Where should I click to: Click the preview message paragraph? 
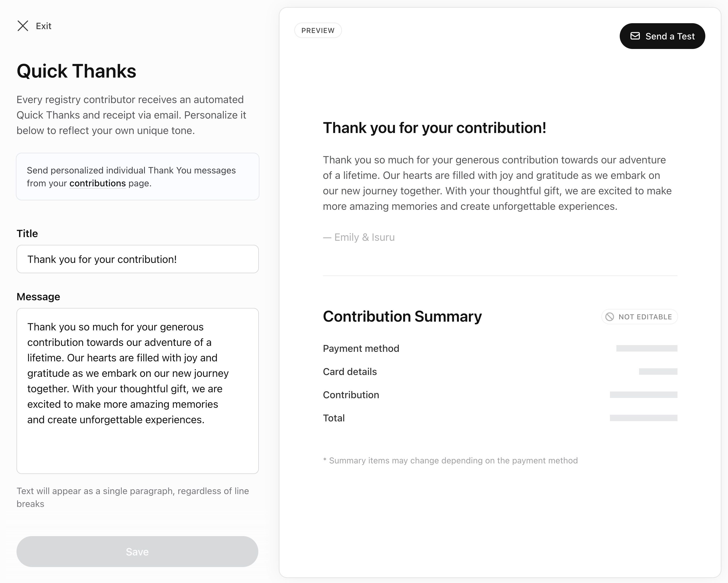[497, 183]
